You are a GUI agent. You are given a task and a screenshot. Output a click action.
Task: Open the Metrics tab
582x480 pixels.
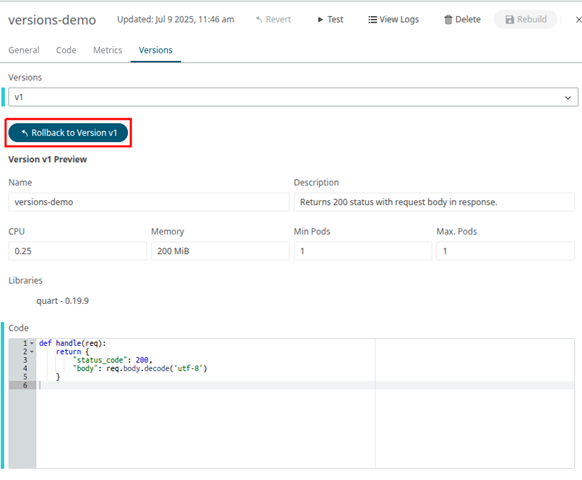tap(108, 50)
